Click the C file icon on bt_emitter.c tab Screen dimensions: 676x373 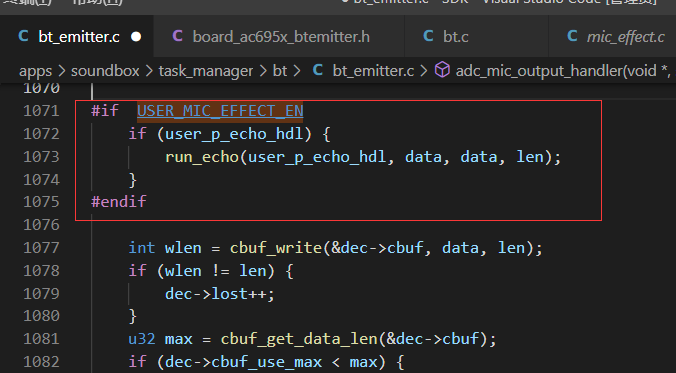[x=24, y=36]
